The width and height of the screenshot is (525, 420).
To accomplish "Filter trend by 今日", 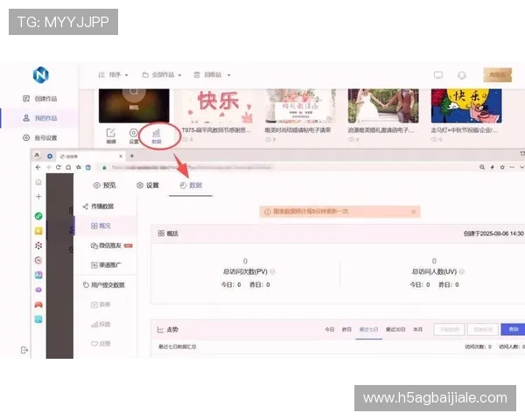I will (x=330, y=330).
